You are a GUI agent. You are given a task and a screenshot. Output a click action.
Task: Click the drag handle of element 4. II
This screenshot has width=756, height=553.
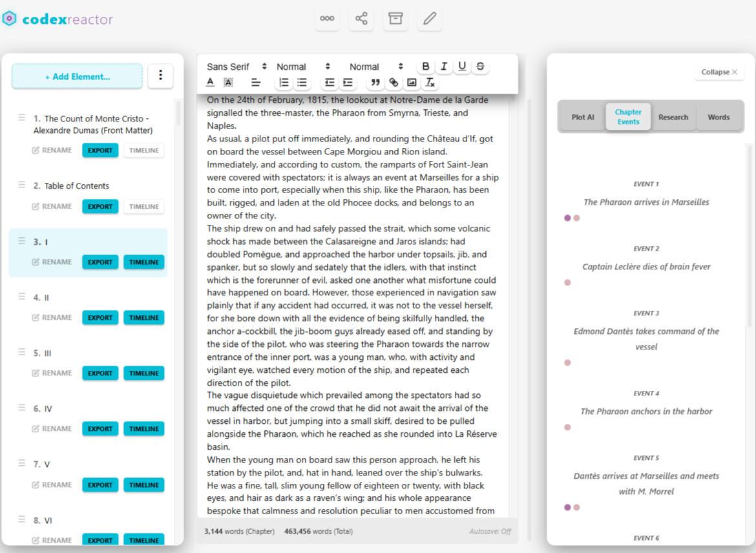pos(22,296)
